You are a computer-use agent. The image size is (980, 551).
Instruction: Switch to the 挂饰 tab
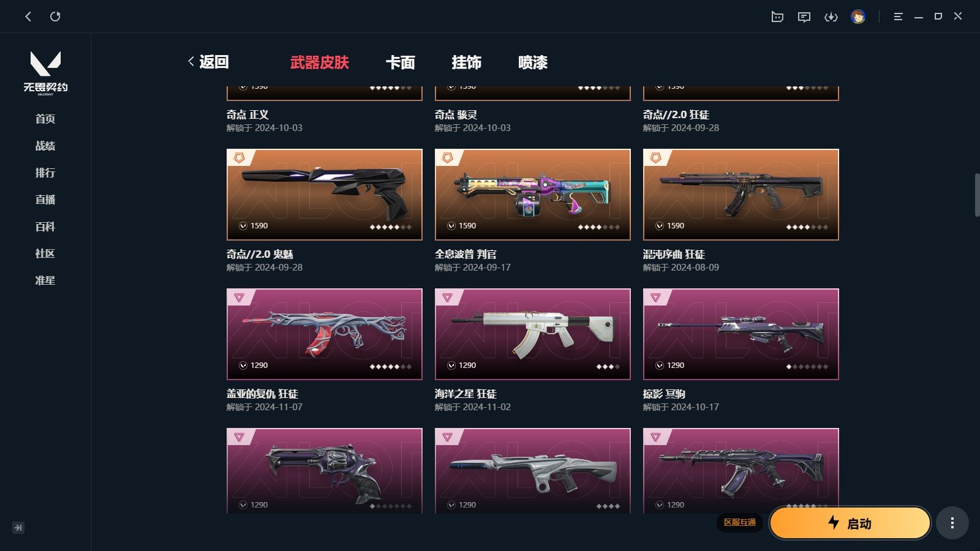tap(467, 62)
